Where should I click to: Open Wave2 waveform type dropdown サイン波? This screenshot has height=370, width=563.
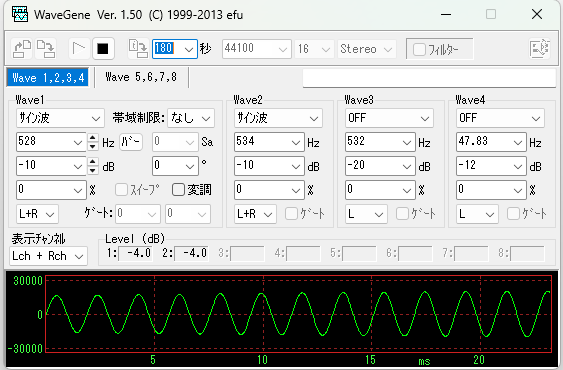tap(278, 118)
